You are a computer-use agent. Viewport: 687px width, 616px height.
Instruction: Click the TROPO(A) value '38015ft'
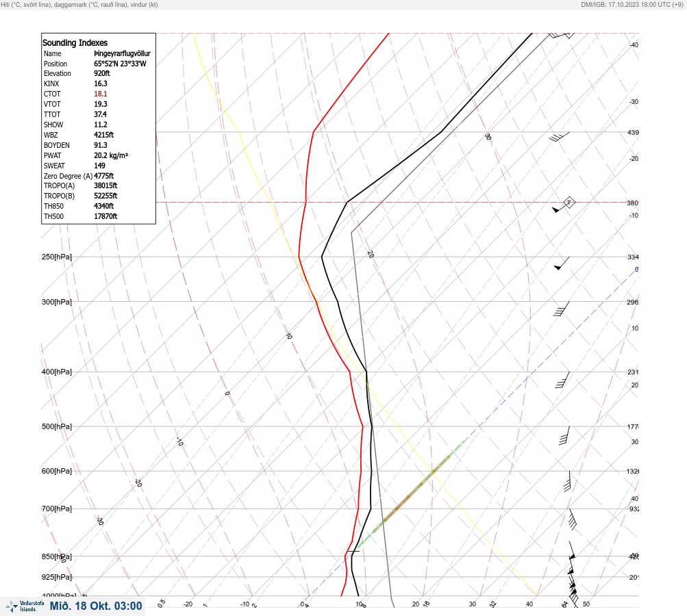pyautogui.click(x=105, y=185)
